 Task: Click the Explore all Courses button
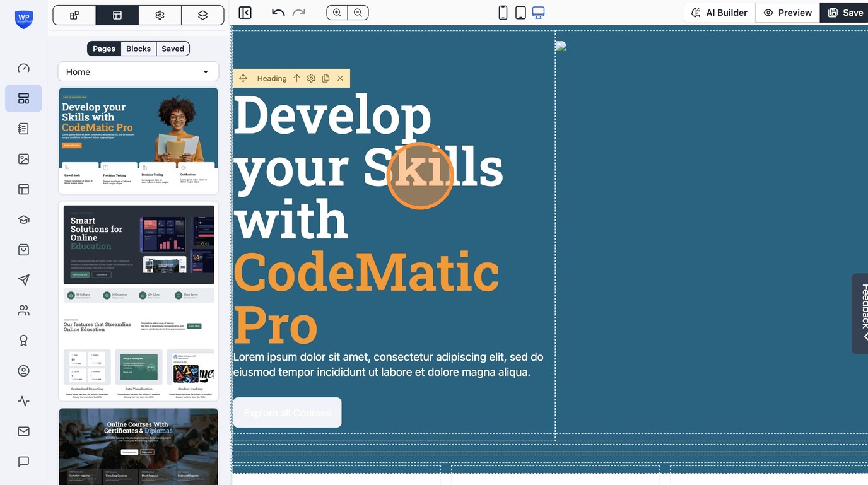pyautogui.click(x=287, y=412)
